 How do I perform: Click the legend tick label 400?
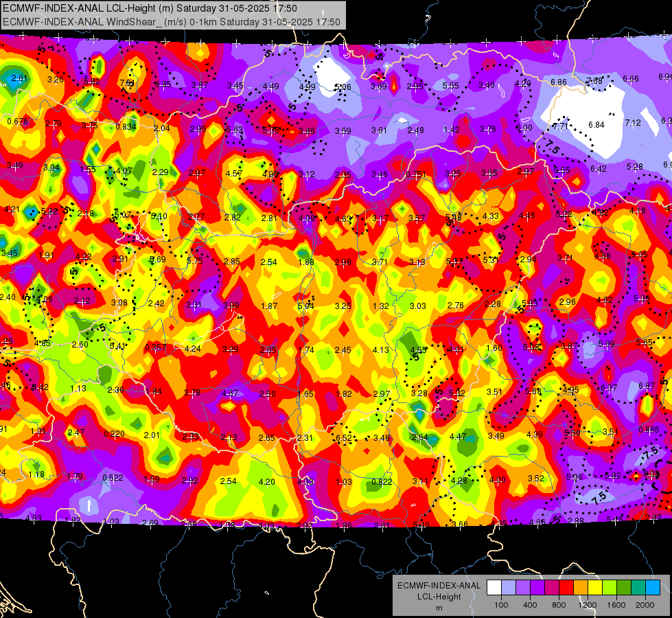[530, 605]
